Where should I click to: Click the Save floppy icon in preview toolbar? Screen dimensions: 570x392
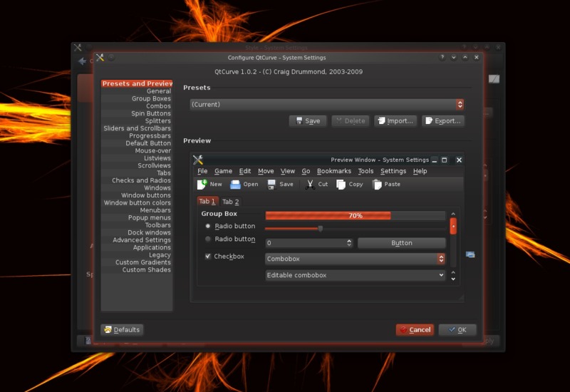pos(271,185)
